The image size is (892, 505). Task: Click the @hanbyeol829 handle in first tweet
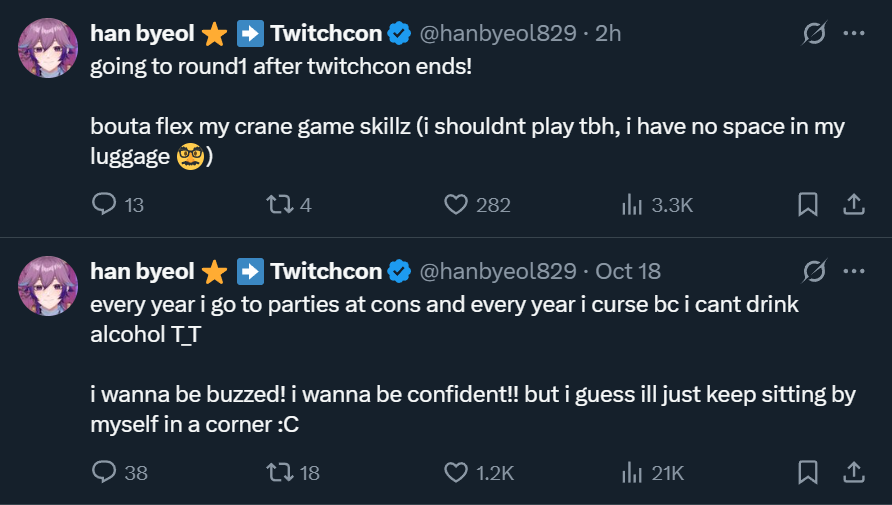pyautogui.click(x=496, y=33)
